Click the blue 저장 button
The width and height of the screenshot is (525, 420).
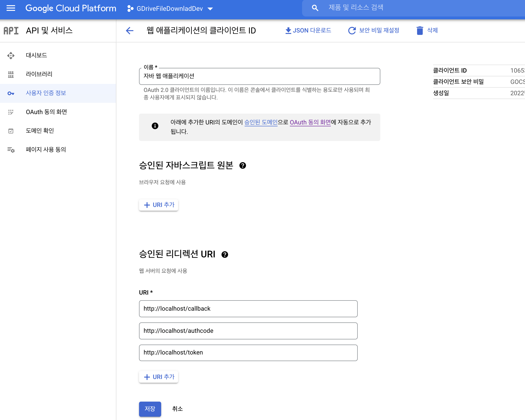(x=150, y=409)
